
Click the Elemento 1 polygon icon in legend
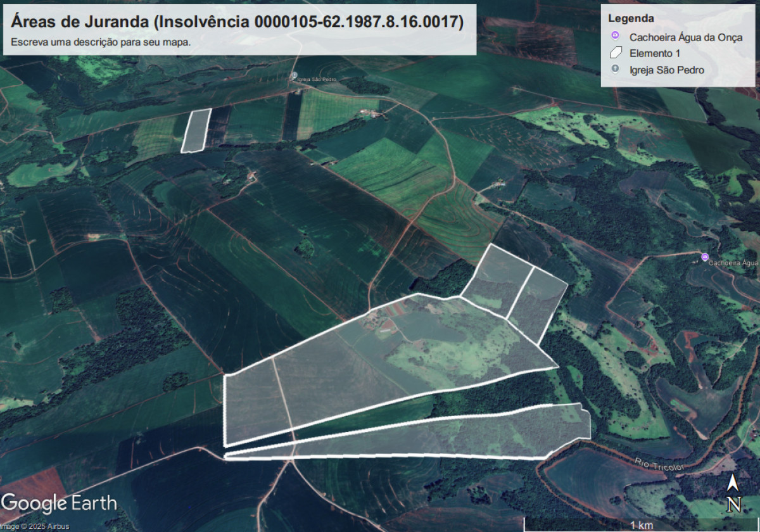tap(614, 53)
